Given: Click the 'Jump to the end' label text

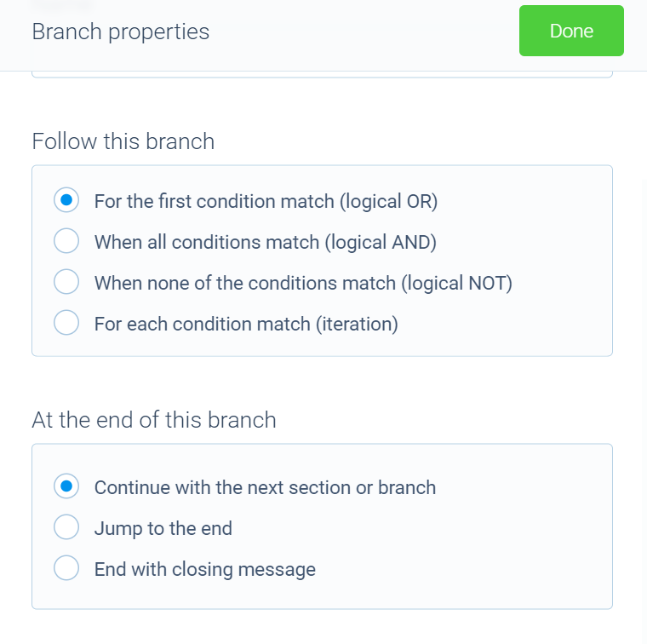Looking at the screenshot, I should (x=163, y=529).
